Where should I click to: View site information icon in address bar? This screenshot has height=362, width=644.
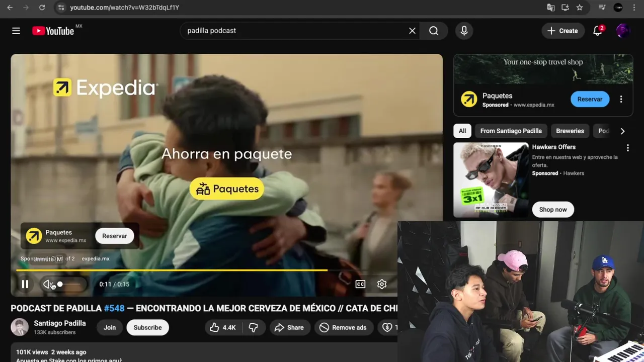point(61,8)
